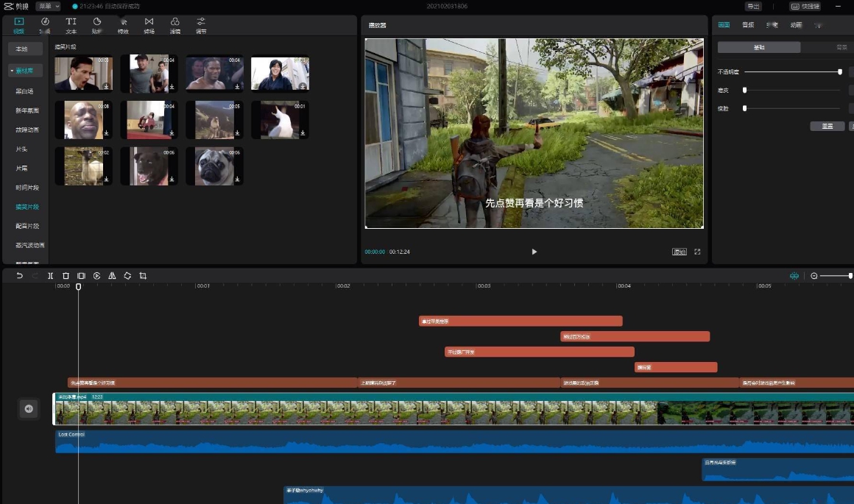This screenshot has height=504, width=854.
Task: Click the timeline zoom slider handle
Action: (x=850, y=276)
